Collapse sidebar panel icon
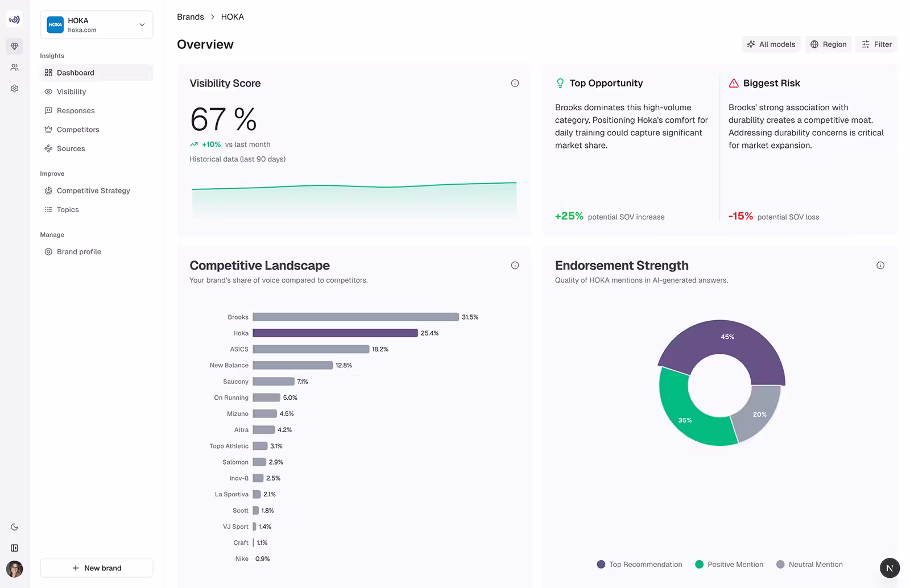The image size is (910, 588). [x=14, y=548]
